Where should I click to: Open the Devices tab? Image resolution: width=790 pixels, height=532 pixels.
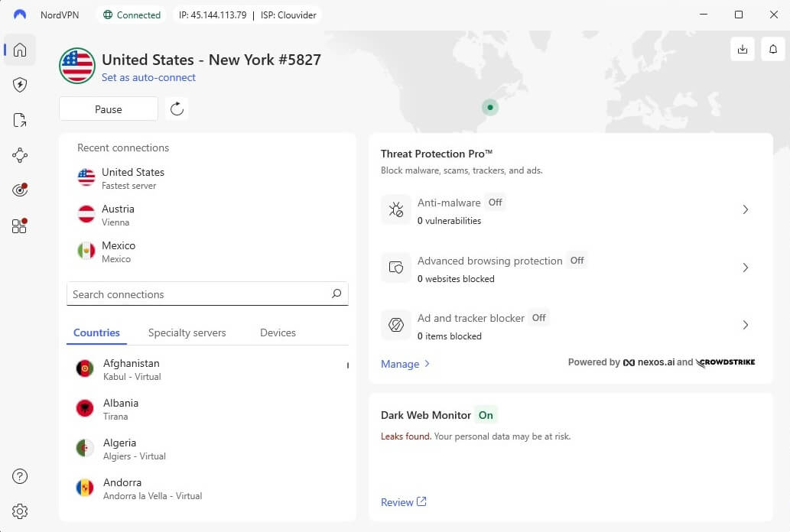tap(277, 332)
